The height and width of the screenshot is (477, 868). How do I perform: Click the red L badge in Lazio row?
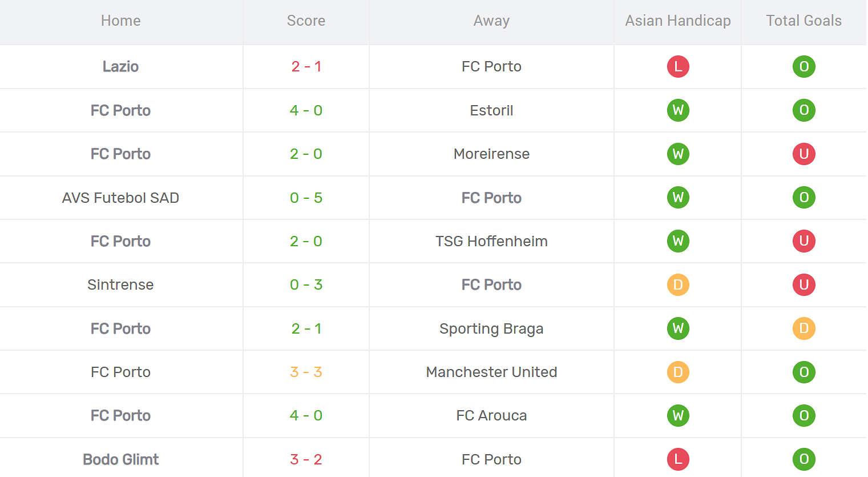pos(678,67)
